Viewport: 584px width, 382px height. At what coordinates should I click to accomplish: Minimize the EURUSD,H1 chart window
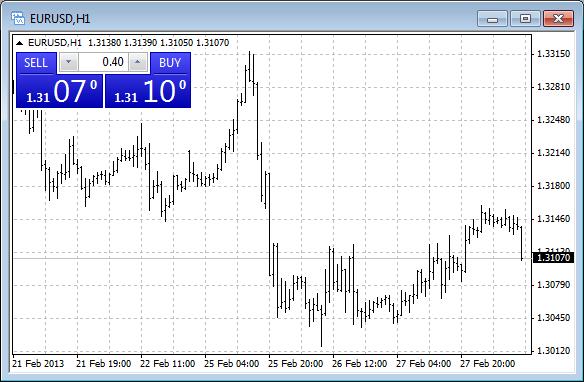pyautogui.click(x=492, y=19)
